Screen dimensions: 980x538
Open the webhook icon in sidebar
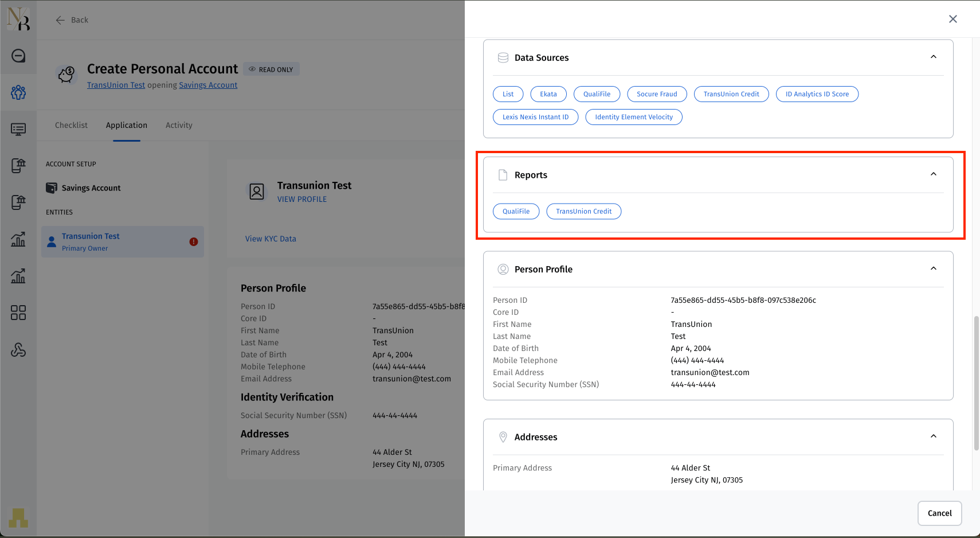(18, 350)
